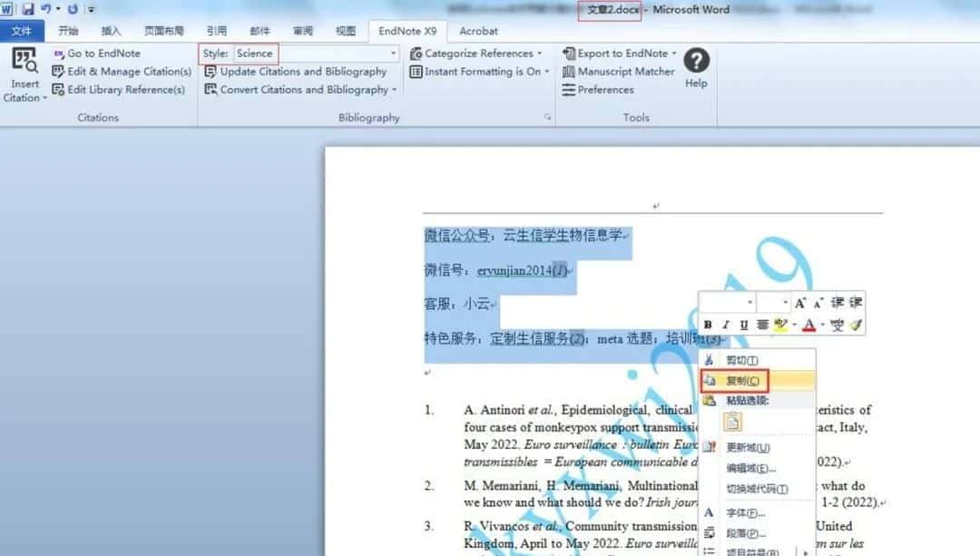Click Go to EndNote
Screen dimensions: 980x556
(103, 54)
